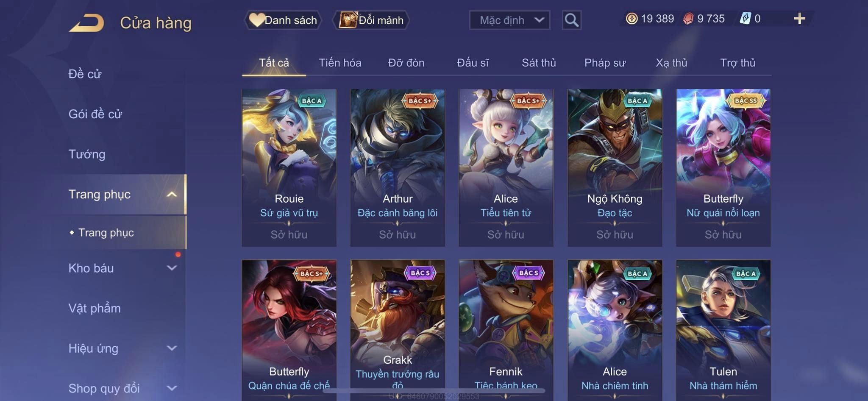This screenshot has height=401, width=868.
Task: Select Arthur Đặc cảnh băng lôi skin card
Action: 398,167
